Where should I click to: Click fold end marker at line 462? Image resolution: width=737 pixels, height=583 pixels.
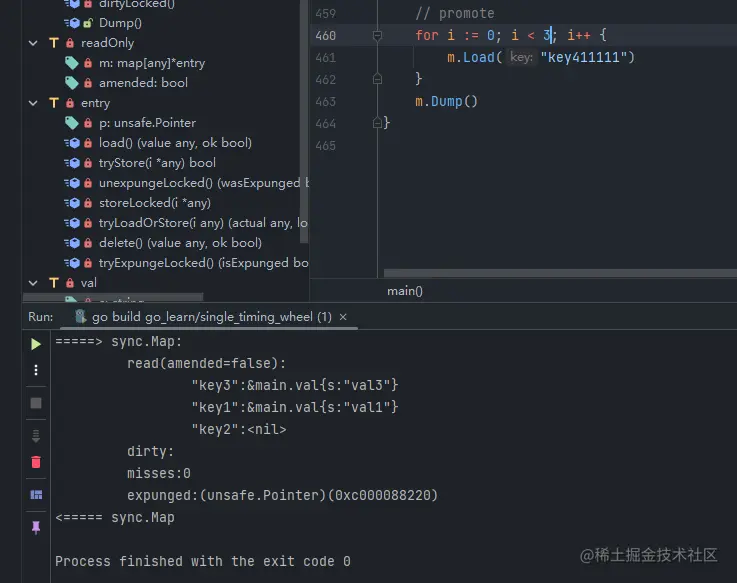coord(377,79)
